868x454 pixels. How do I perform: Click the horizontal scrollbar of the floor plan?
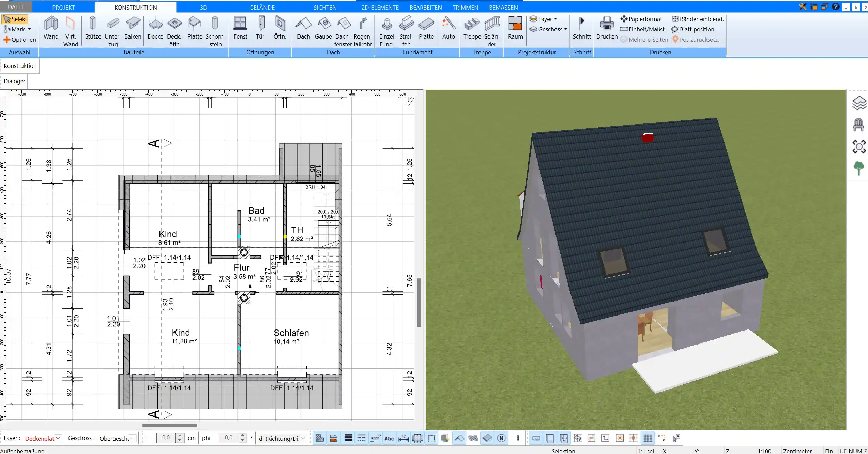tap(170, 425)
